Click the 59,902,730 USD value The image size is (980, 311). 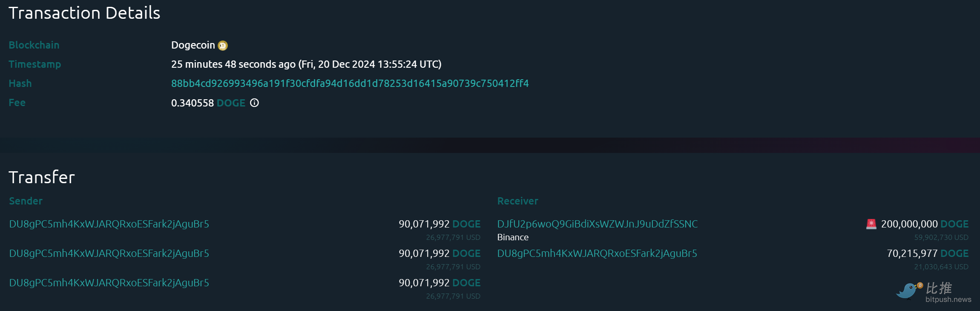click(x=941, y=237)
